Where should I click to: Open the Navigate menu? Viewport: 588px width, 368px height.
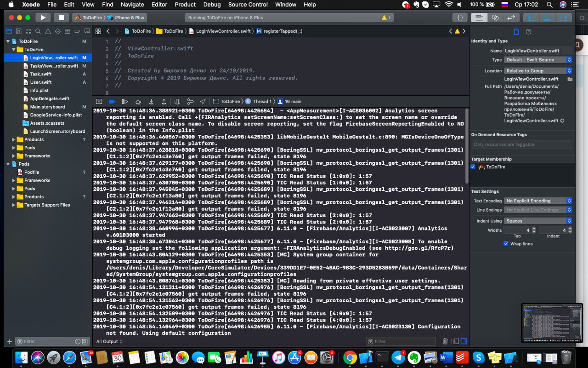coord(132,5)
